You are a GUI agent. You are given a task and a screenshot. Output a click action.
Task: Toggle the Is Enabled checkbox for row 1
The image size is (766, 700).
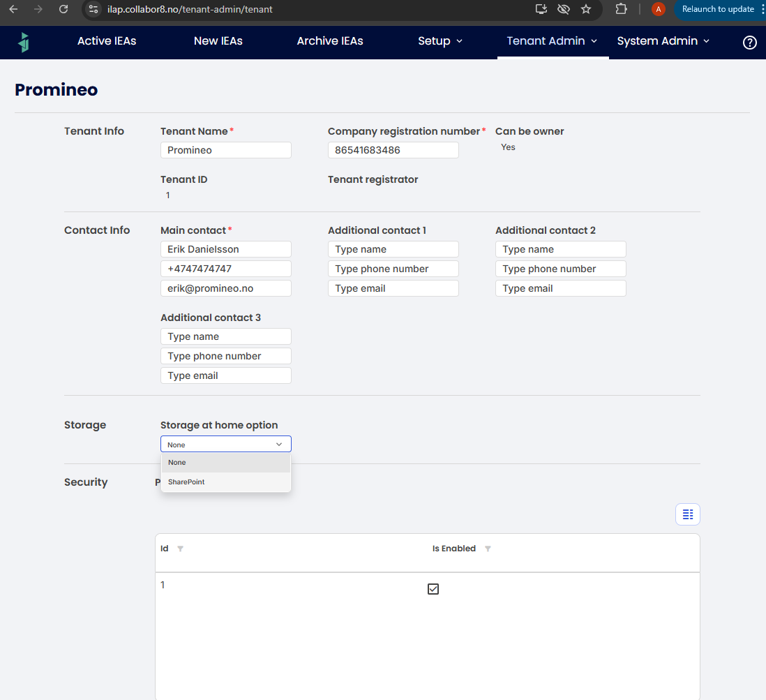433,589
